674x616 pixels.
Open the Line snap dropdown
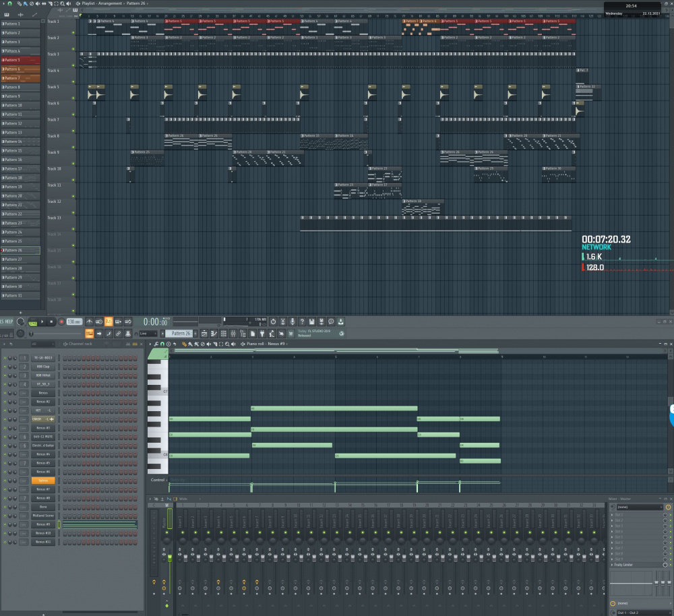148,334
